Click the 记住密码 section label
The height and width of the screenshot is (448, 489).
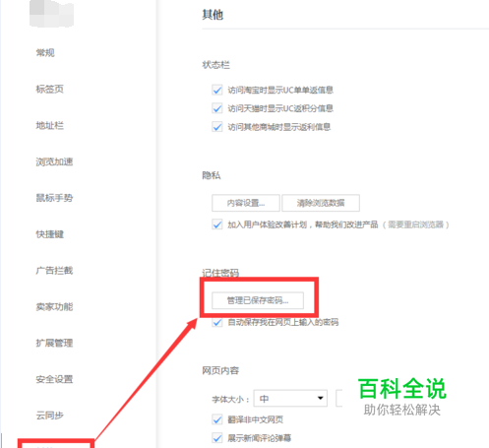[220, 273]
